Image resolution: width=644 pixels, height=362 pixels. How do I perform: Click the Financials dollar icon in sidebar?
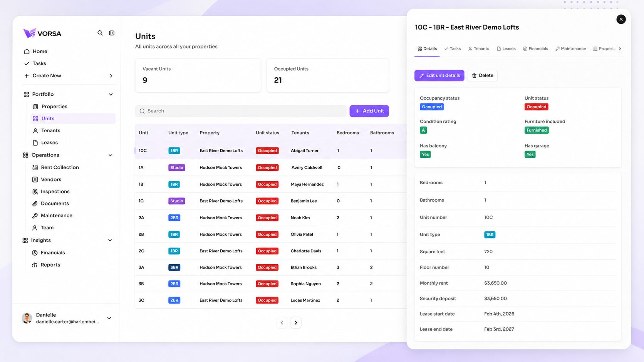(35, 253)
